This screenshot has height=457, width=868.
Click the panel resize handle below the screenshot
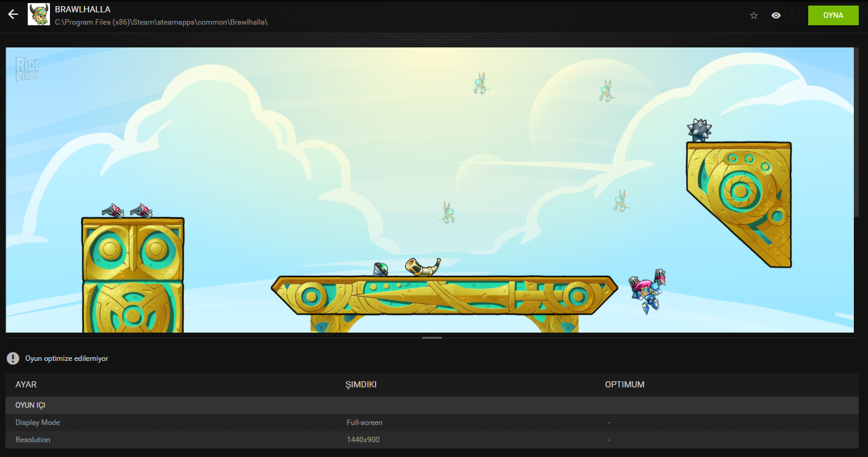pos(432,338)
